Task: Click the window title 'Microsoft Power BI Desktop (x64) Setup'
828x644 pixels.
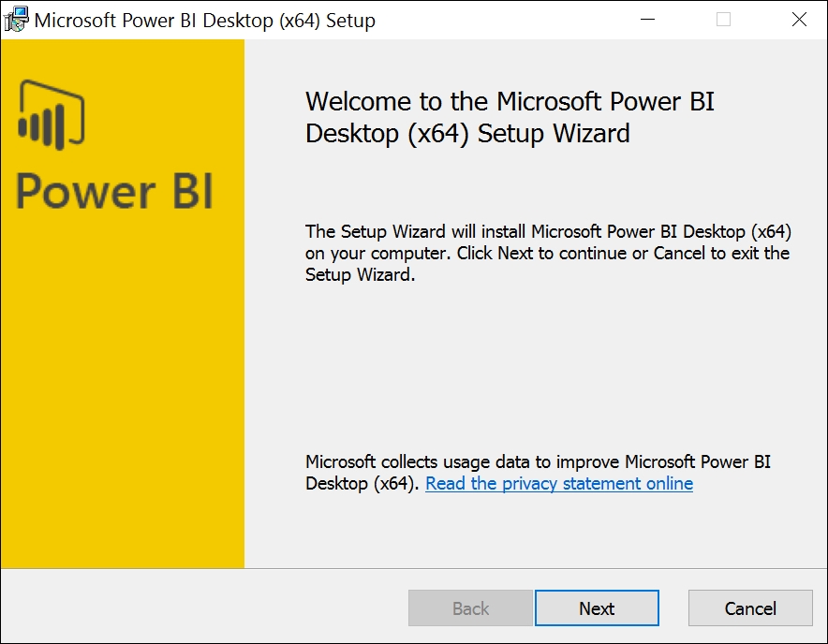Action: pyautogui.click(x=205, y=20)
